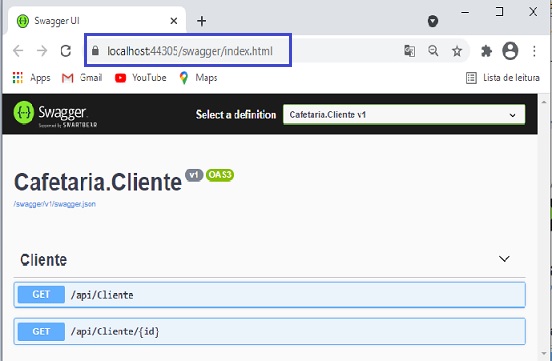Open the /swagger/v1/swagger.json link
This screenshot has width=552, height=361.
55,204
